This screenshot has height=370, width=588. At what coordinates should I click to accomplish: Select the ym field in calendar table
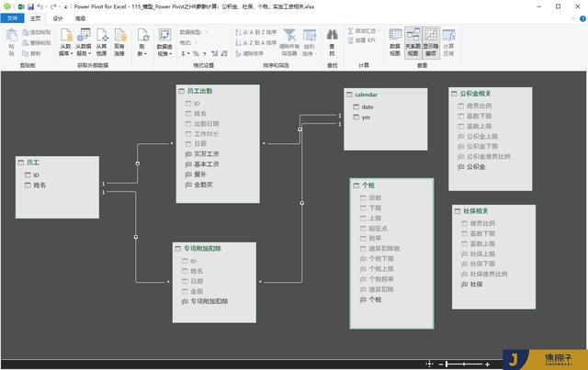[x=366, y=118]
